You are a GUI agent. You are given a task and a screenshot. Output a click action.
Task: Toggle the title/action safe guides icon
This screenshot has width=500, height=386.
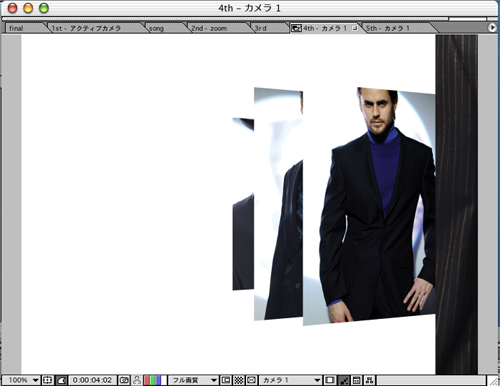[47, 380]
